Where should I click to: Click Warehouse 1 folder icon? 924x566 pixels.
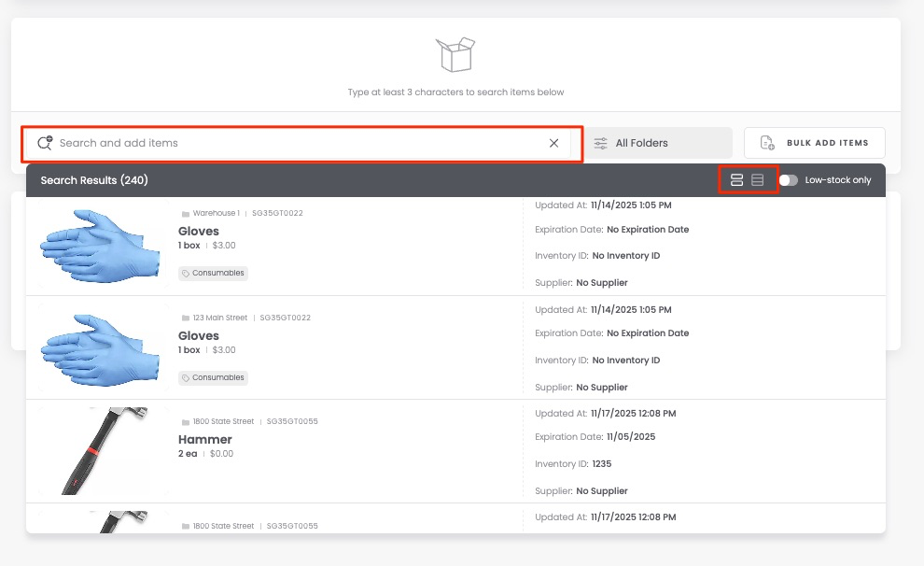[185, 213]
